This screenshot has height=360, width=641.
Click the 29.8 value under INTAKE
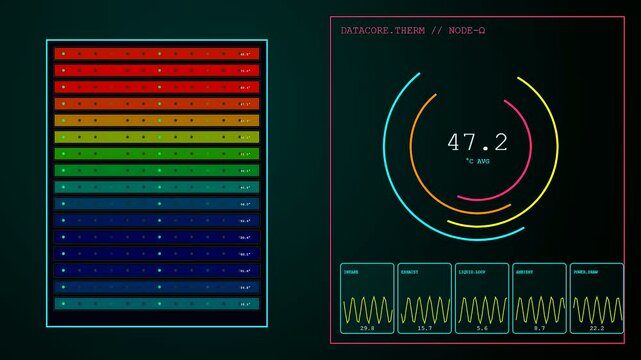click(x=367, y=328)
